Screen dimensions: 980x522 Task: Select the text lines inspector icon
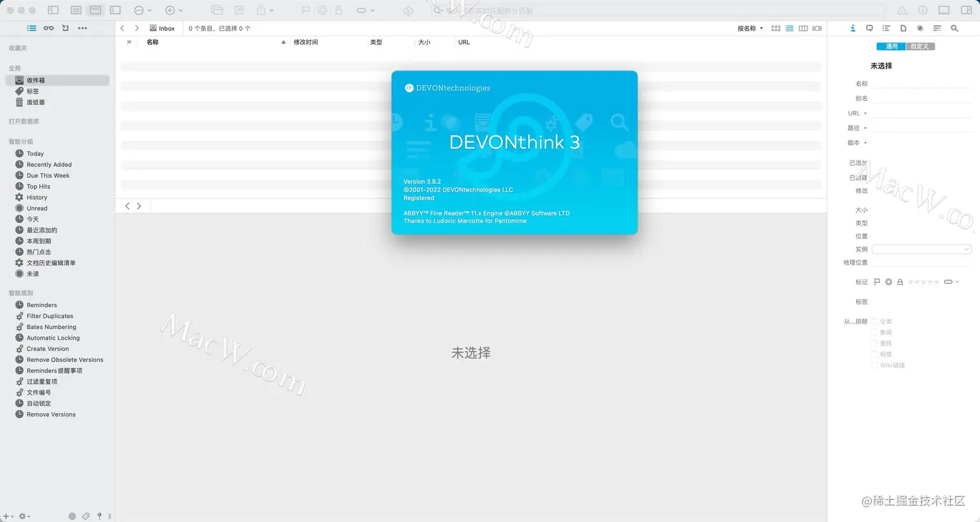click(x=937, y=28)
